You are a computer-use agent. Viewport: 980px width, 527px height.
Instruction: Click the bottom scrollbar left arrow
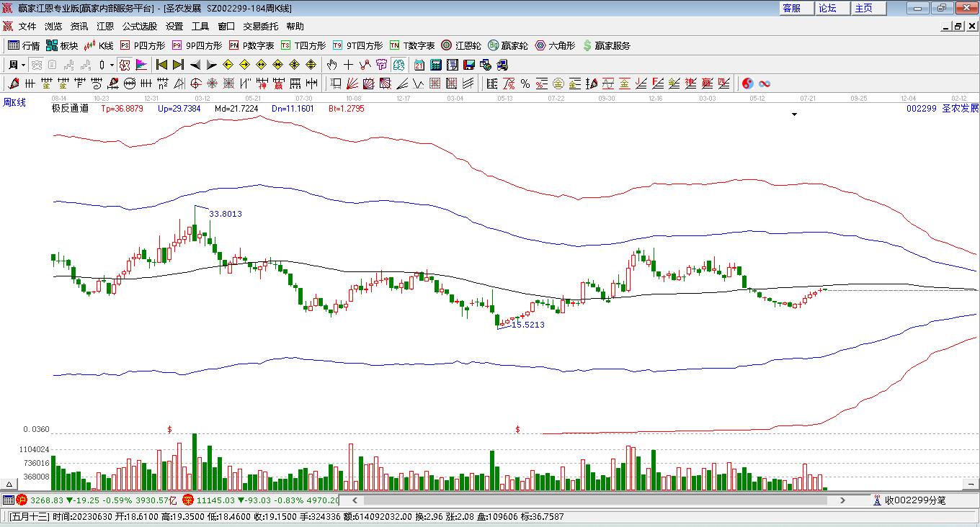coord(354,500)
